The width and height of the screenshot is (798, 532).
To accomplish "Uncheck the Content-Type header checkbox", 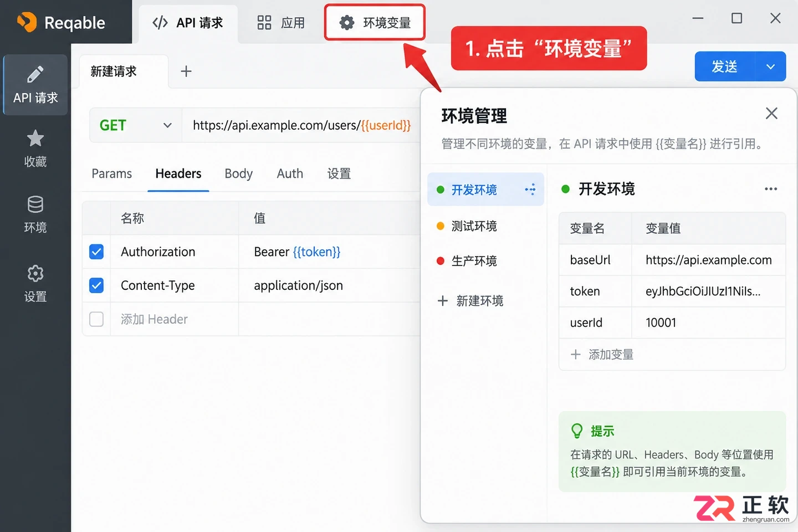I will [x=96, y=286].
